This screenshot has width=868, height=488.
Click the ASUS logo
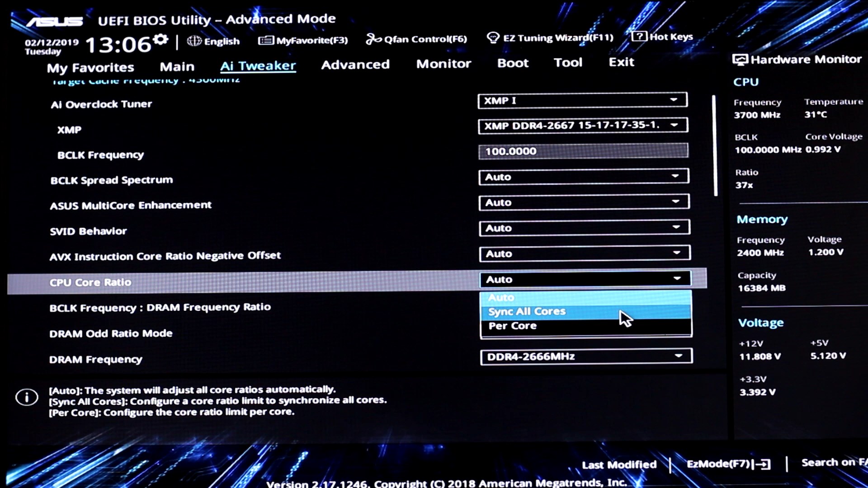pyautogui.click(x=54, y=21)
